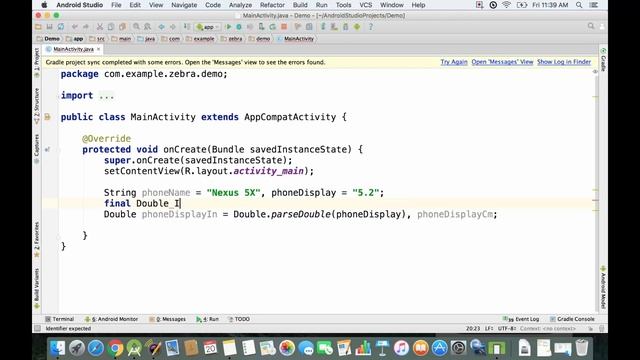Image resolution: width=640 pixels, height=360 pixels.
Task: Click the zebra breadcrumb folder
Action: click(231, 39)
